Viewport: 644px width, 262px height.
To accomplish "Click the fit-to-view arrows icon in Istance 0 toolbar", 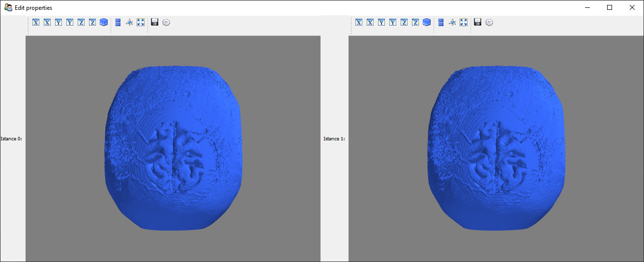I will 141,22.
